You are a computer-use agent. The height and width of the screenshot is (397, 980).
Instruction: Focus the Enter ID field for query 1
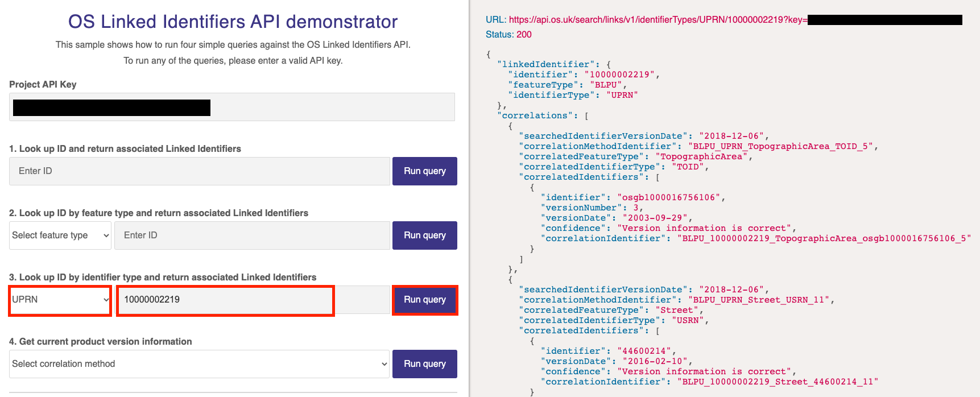[200, 171]
